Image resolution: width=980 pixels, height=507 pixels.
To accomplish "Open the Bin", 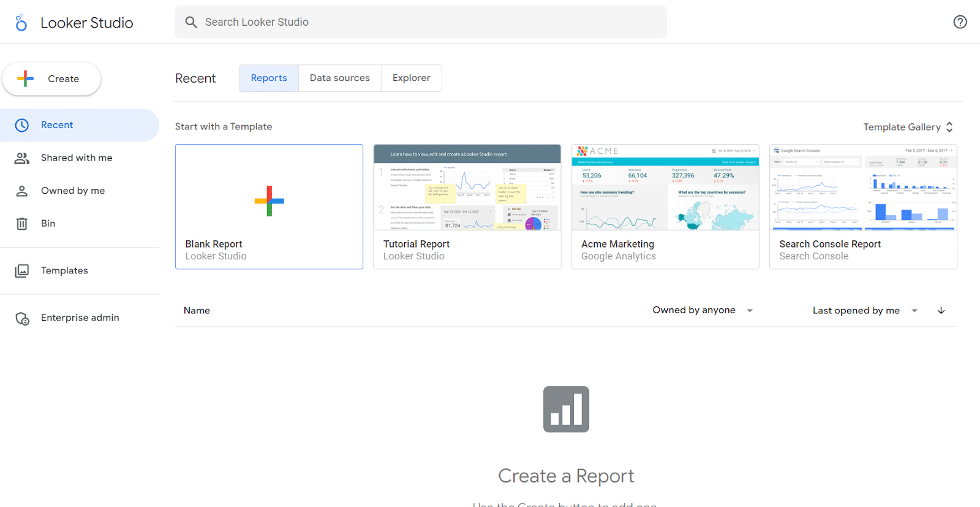I will [80, 224].
